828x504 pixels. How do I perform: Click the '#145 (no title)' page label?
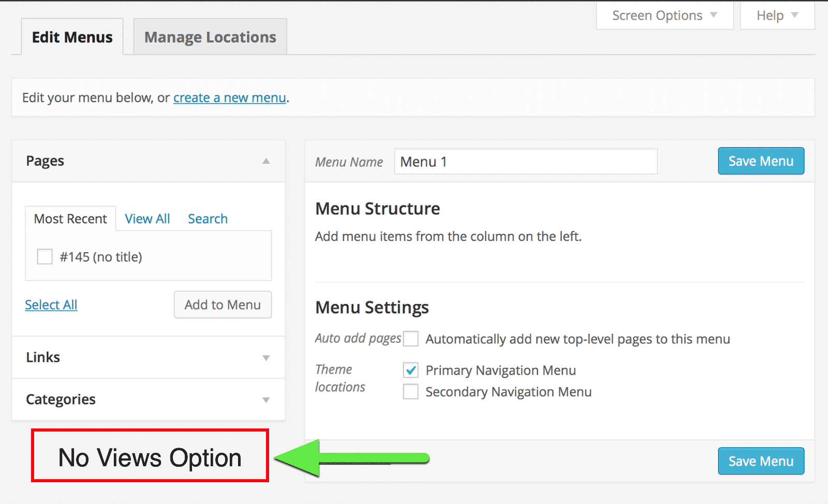pyautogui.click(x=101, y=257)
